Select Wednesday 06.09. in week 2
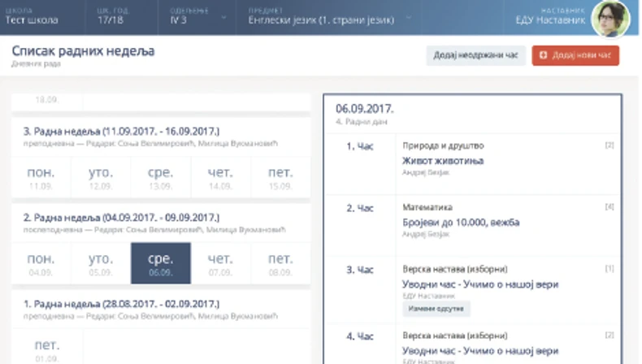 [160, 263]
